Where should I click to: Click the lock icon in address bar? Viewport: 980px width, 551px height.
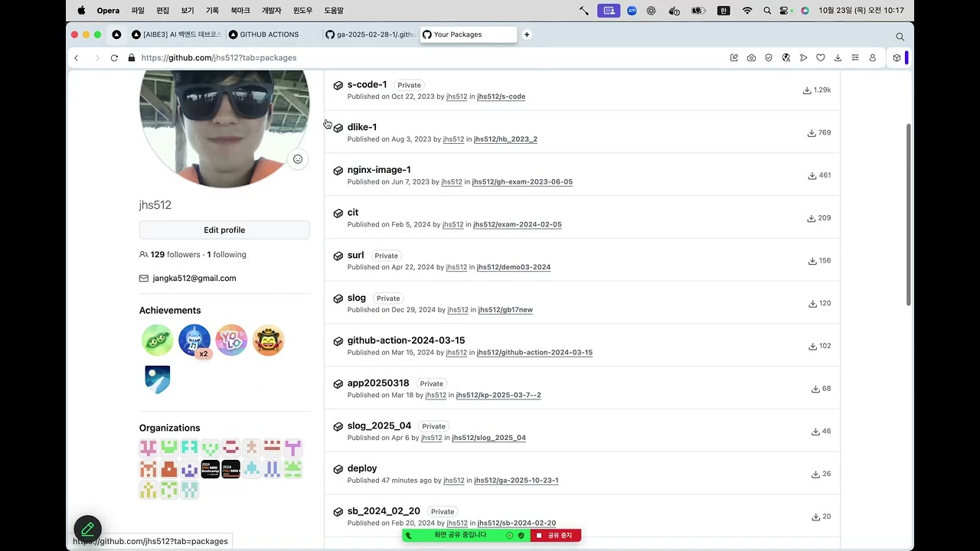[132, 57]
